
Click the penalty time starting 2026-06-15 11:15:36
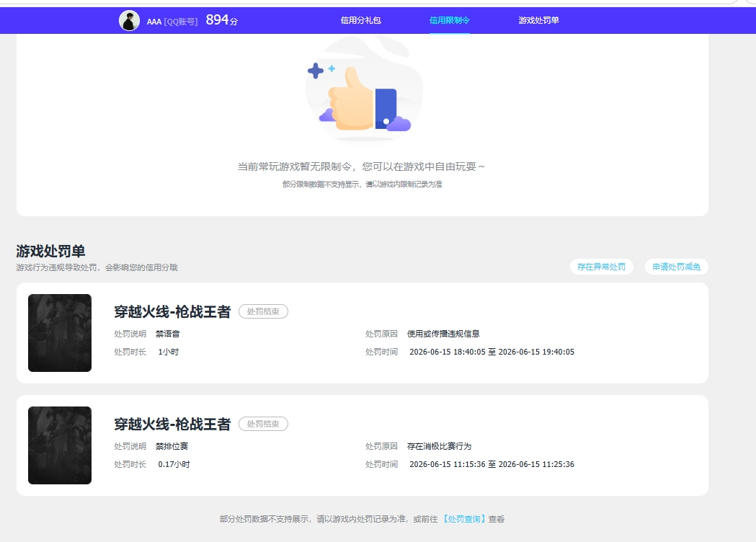point(492,464)
